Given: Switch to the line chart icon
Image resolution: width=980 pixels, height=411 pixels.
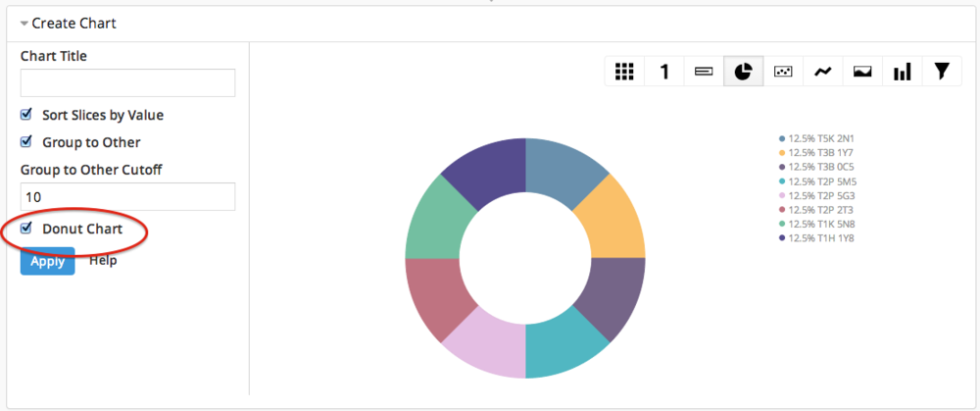Looking at the screenshot, I should [x=822, y=72].
